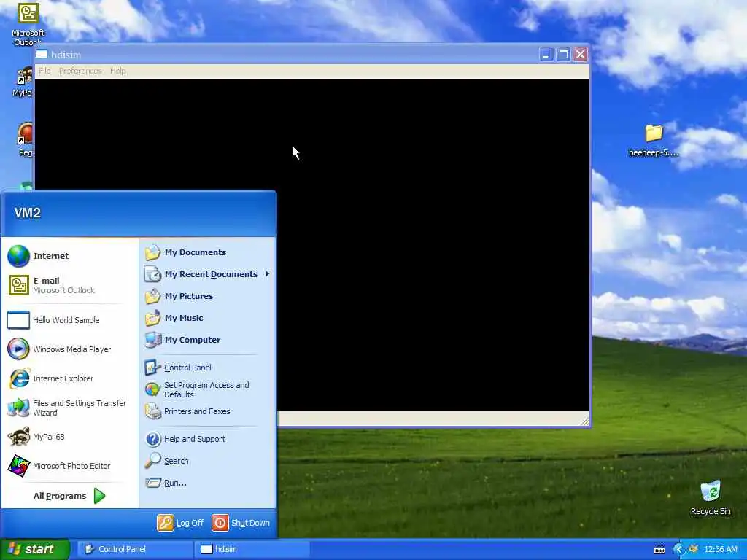Select the beebeep-5 folder on desktop
The height and width of the screenshot is (560, 747).
tap(654, 140)
